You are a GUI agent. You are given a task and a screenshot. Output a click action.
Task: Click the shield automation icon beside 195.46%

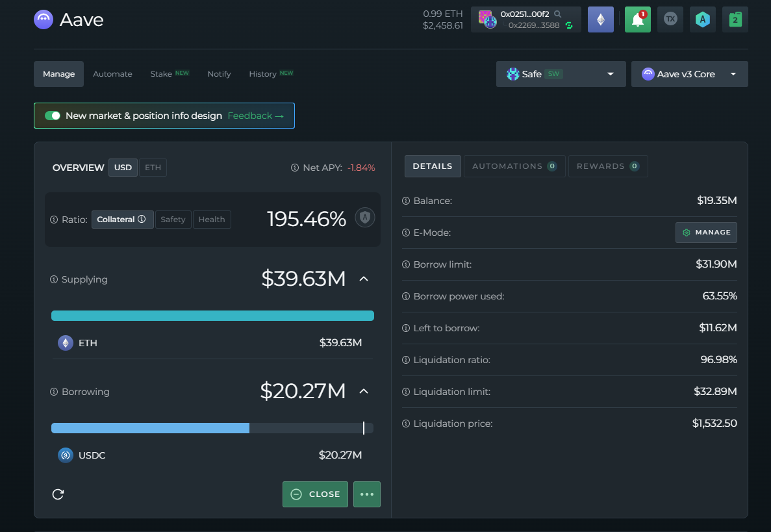tap(365, 218)
